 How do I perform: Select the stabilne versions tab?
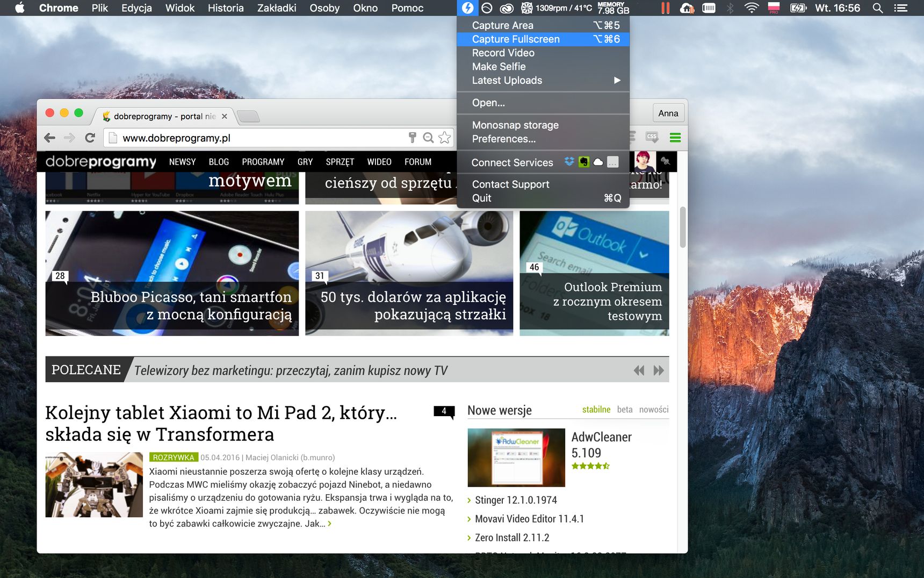[596, 410]
